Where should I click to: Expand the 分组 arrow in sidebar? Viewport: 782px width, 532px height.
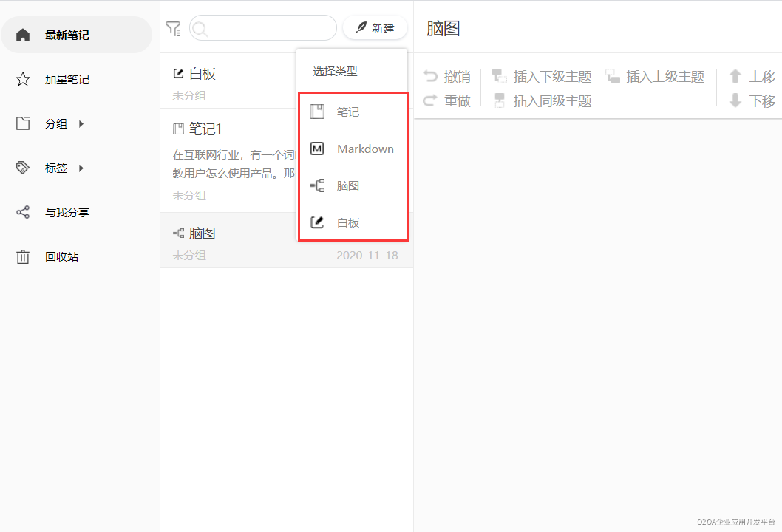pyautogui.click(x=81, y=123)
